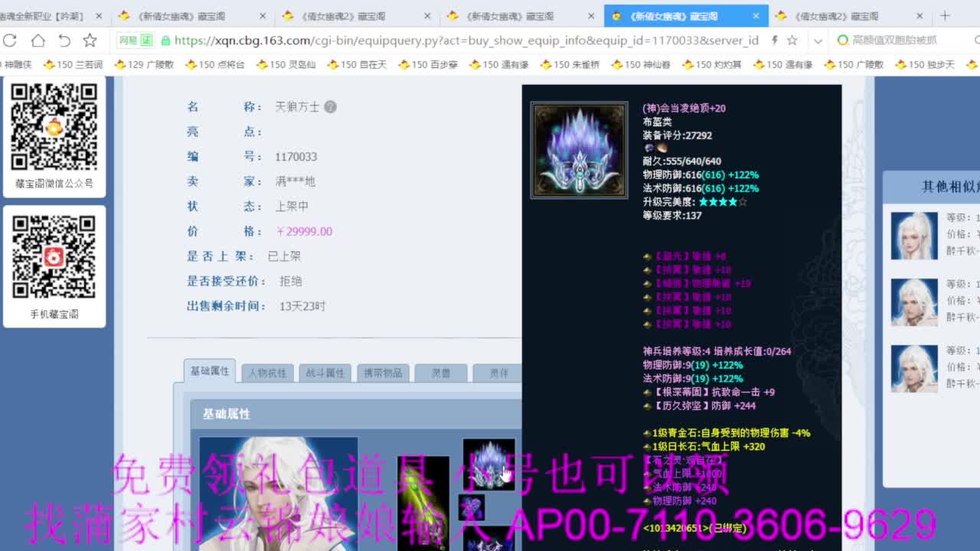
Task: Open the 150 灼灼其 bookmark
Action: [712, 65]
